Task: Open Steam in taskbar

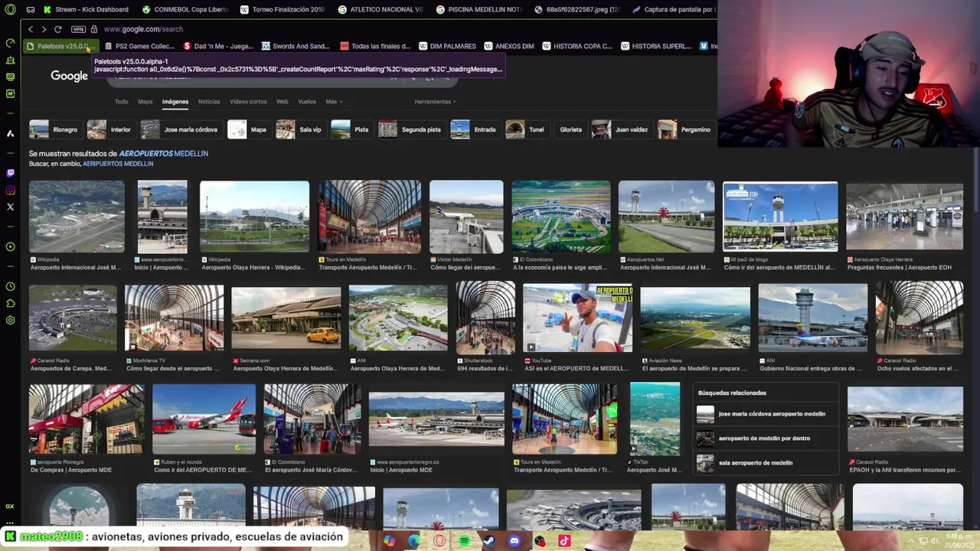Action: coord(489,541)
